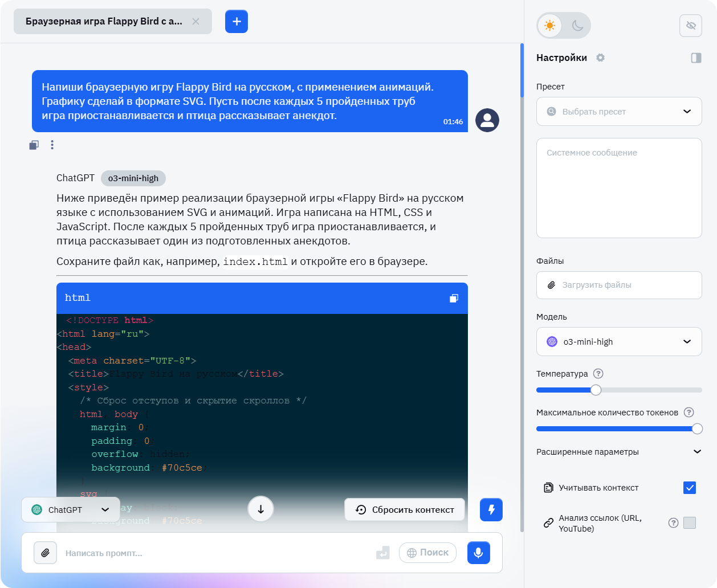Open ChatGPT model selector dropdown
Screen dimensions: 717x588
[x=71, y=510]
